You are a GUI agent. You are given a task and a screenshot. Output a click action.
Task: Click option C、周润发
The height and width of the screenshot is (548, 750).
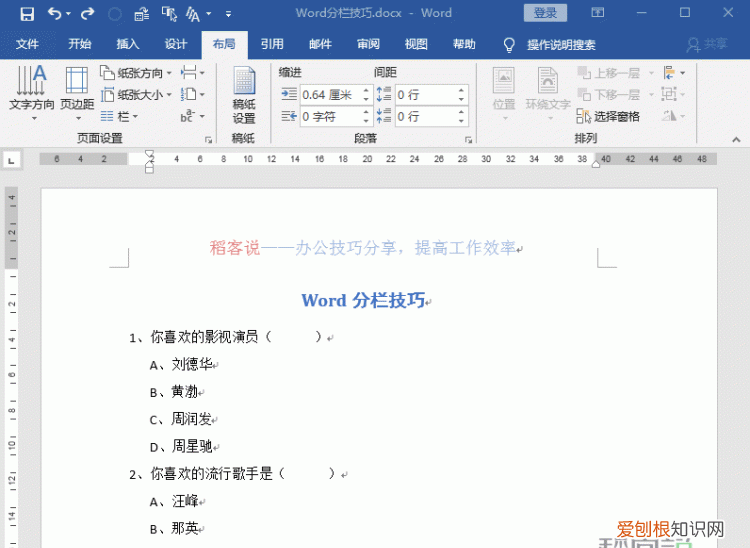click(181, 419)
